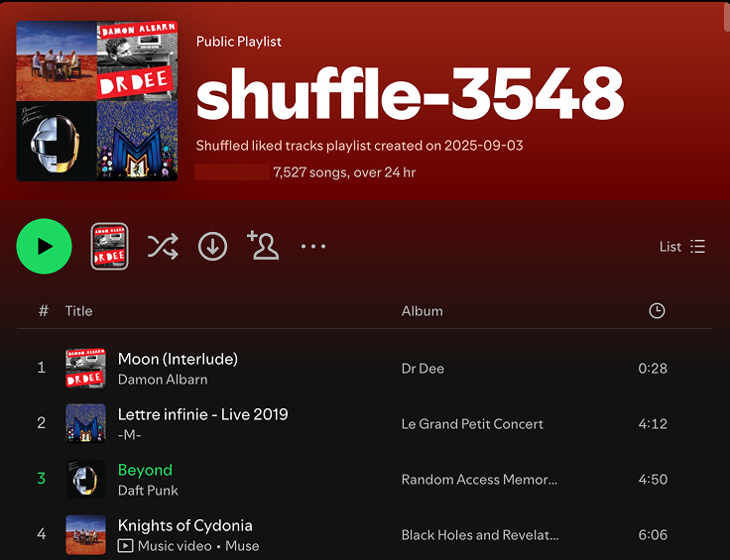Click the 4:12 duration of Lettre infinie

click(653, 424)
